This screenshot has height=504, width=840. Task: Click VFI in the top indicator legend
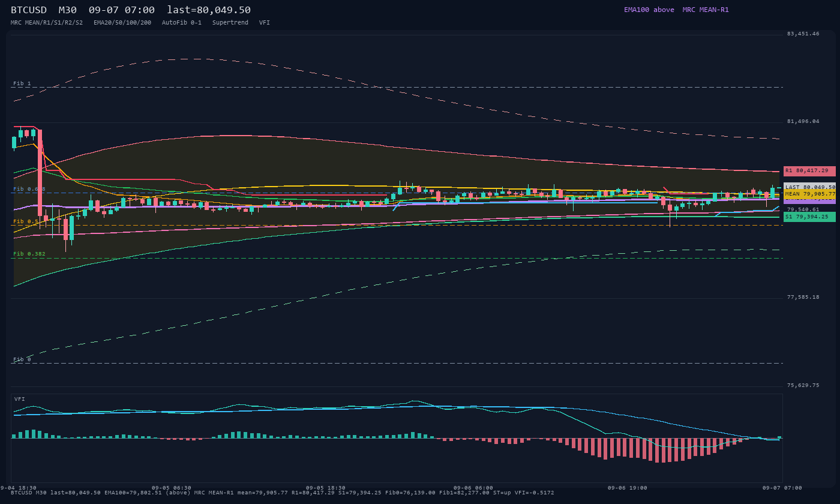[265, 23]
